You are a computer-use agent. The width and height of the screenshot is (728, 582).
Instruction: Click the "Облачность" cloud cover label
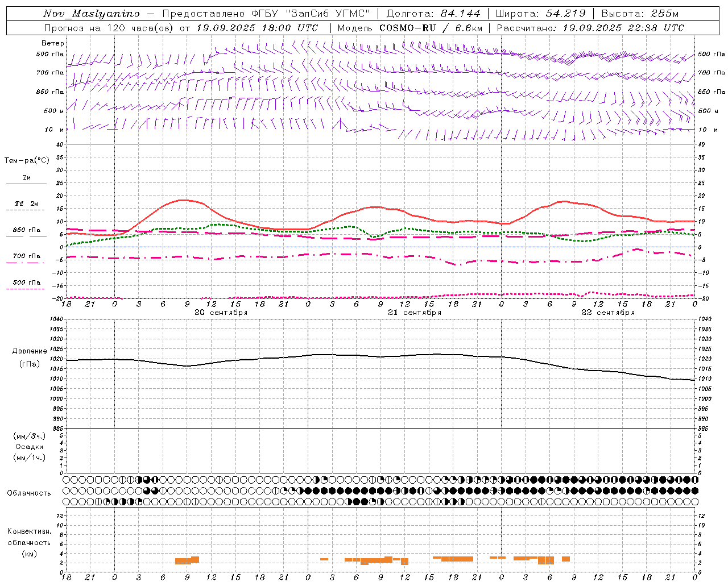coord(30,493)
